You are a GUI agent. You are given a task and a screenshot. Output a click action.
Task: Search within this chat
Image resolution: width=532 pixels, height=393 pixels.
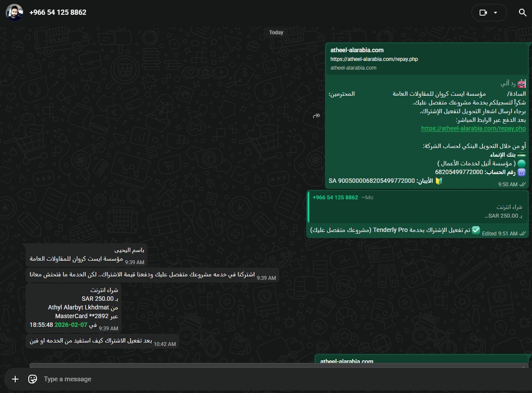[x=522, y=13]
